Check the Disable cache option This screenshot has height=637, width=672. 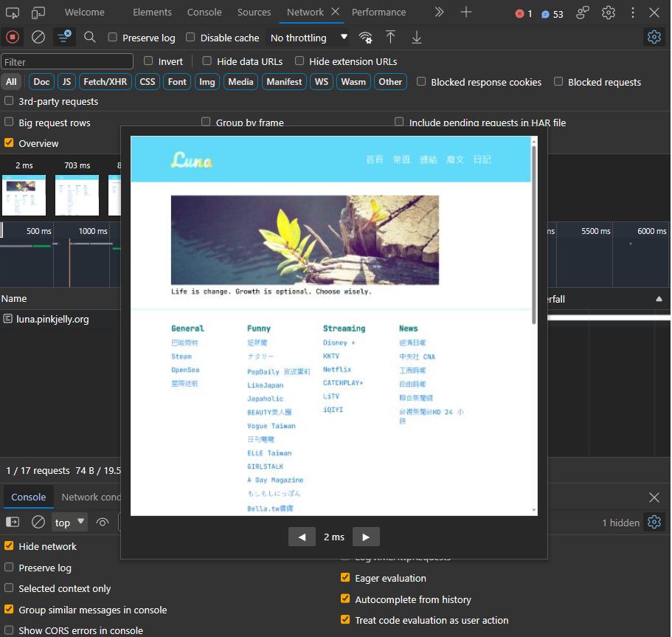click(x=190, y=38)
